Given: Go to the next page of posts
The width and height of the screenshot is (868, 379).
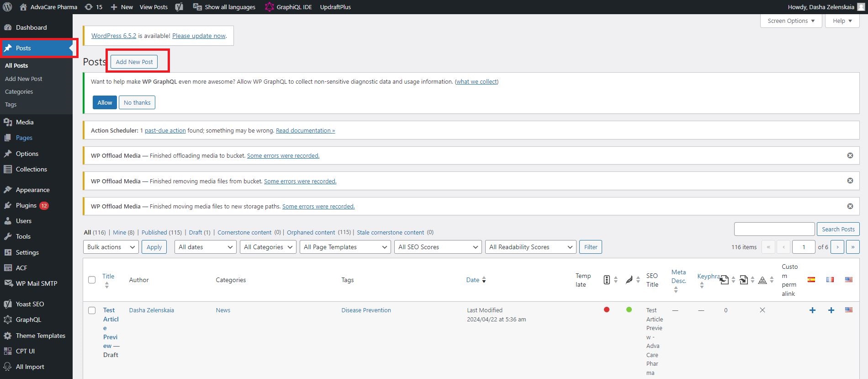Looking at the screenshot, I should (x=837, y=247).
